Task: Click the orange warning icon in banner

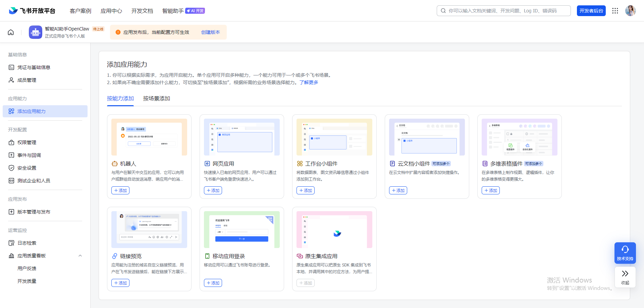Action: 118,32
